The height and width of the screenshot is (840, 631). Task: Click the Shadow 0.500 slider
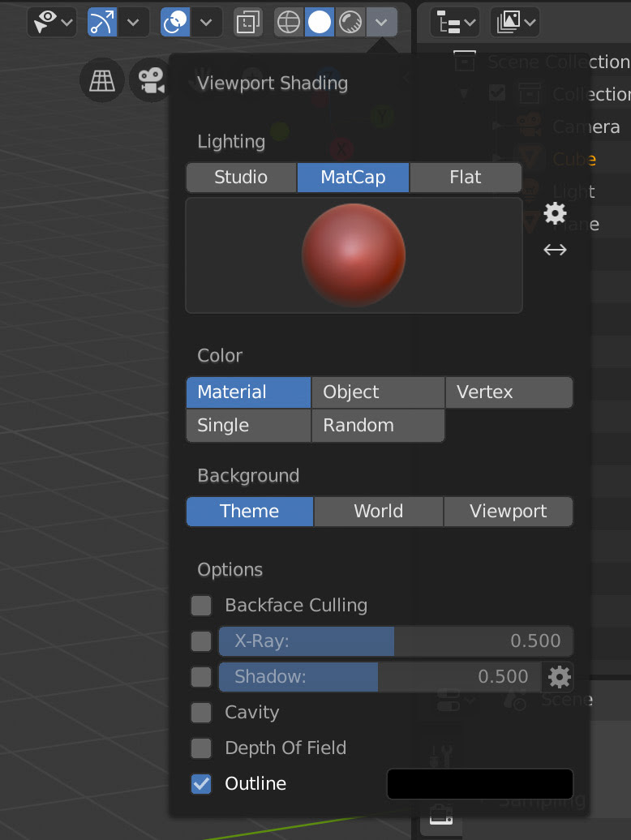coord(380,676)
